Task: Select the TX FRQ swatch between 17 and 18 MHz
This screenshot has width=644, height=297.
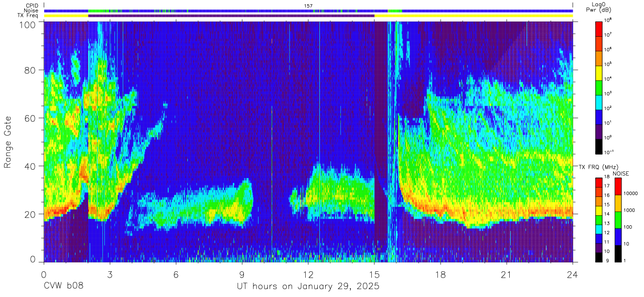Action: pyautogui.click(x=598, y=182)
